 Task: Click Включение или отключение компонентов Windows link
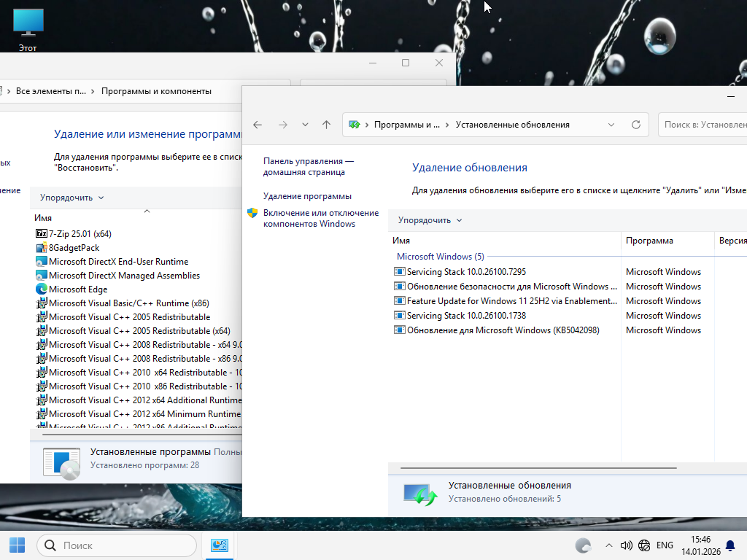(321, 218)
